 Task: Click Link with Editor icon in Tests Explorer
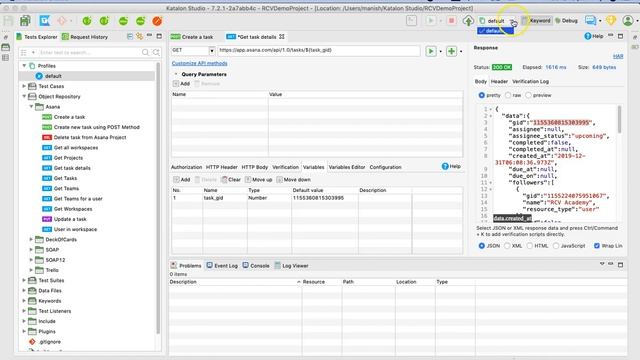(140, 37)
